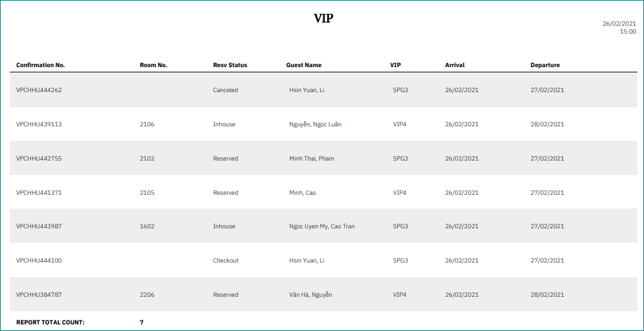Click the Departure column header
This screenshot has width=644, height=331.
(545, 65)
